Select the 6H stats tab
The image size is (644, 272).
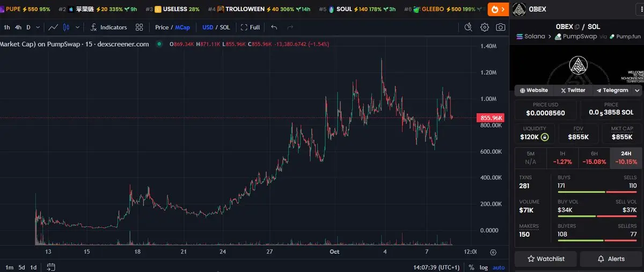[594, 157]
